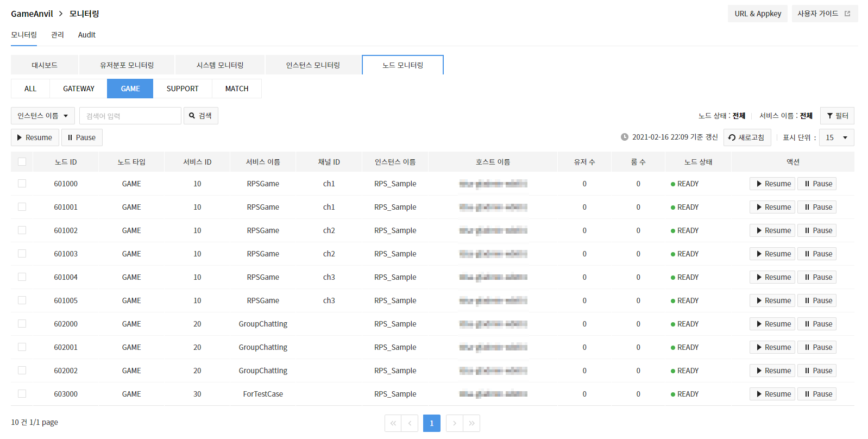Pause node 602000

tap(817, 324)
